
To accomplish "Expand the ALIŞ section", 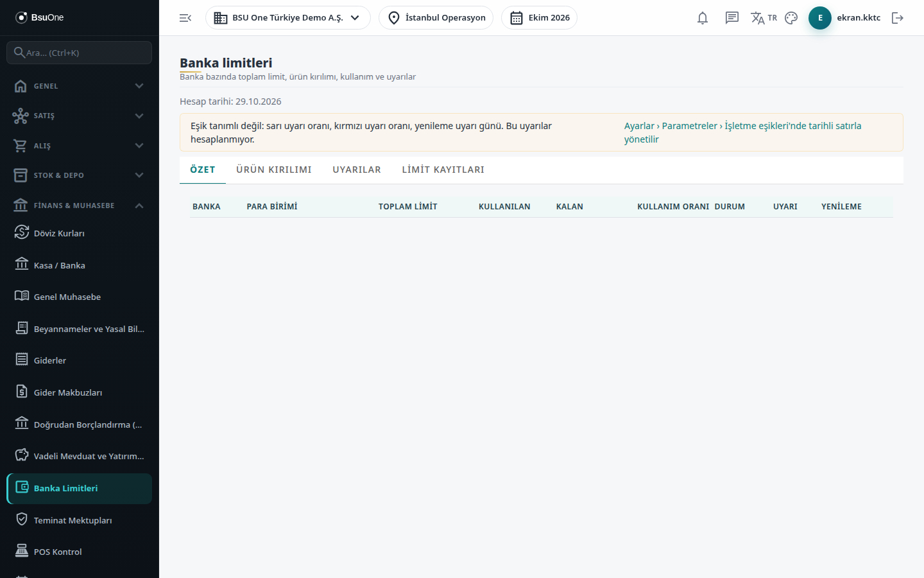I will (80, 146).
